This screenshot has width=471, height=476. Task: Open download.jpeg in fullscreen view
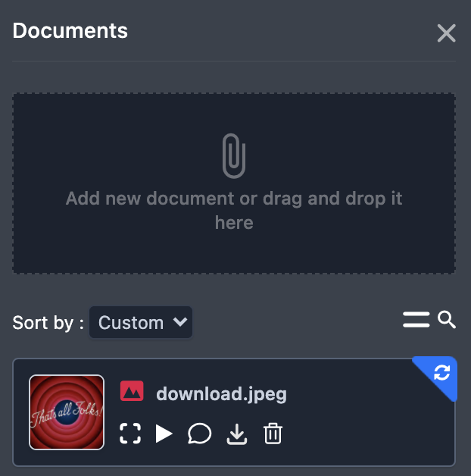pyautogui.click(x=130, y=434)
